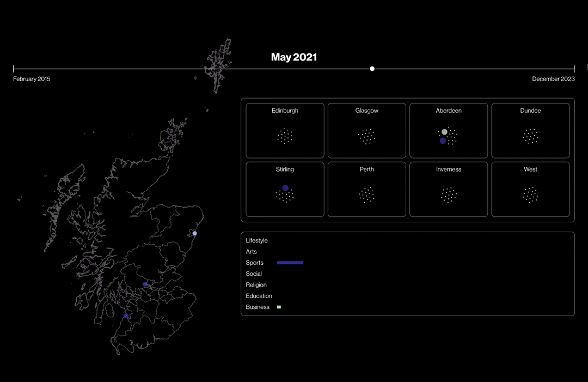
Task: Select the Inverness city panel
Action: tap(449, 189)
